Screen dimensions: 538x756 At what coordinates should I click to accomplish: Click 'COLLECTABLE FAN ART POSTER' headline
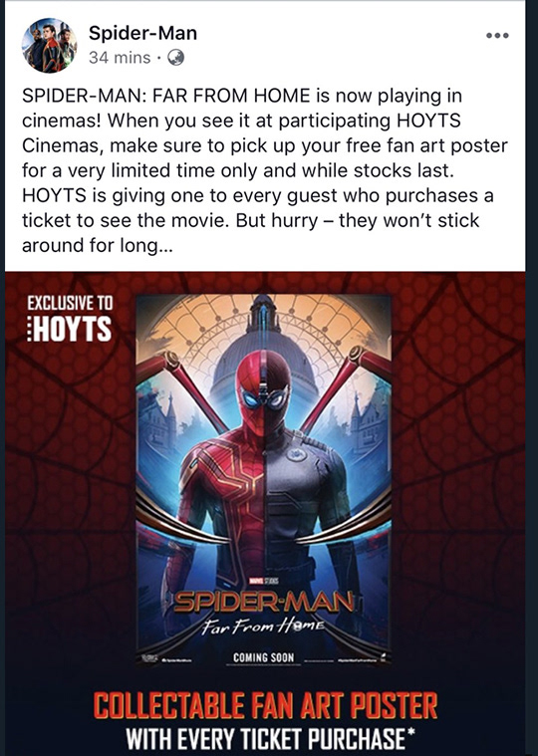point(265,705)
